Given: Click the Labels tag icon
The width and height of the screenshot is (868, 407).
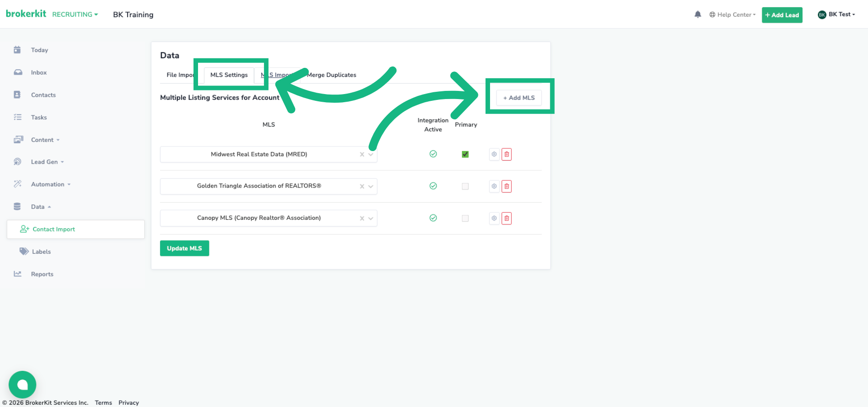Looking at the screenshot, I should pyautogui.click(x=24, y=251).
